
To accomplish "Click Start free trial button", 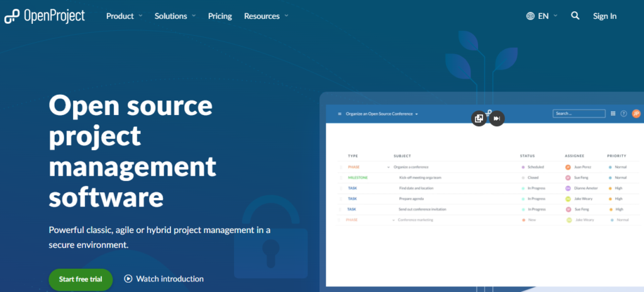I will tap(80, 279).
